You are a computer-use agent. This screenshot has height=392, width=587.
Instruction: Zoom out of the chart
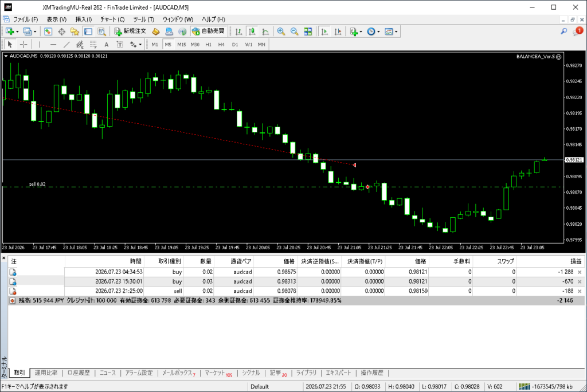click(294, 32)
